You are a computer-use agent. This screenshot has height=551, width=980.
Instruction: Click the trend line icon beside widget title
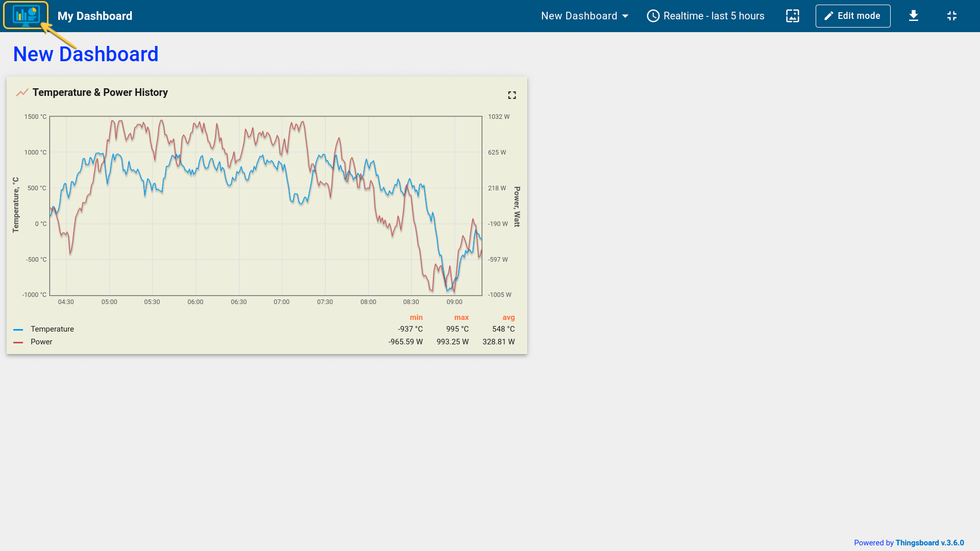click(22, 92)
